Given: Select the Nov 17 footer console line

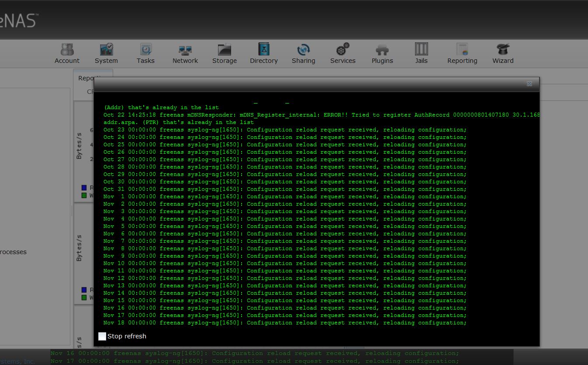Looking at the screenshot, I should point(255,361).
